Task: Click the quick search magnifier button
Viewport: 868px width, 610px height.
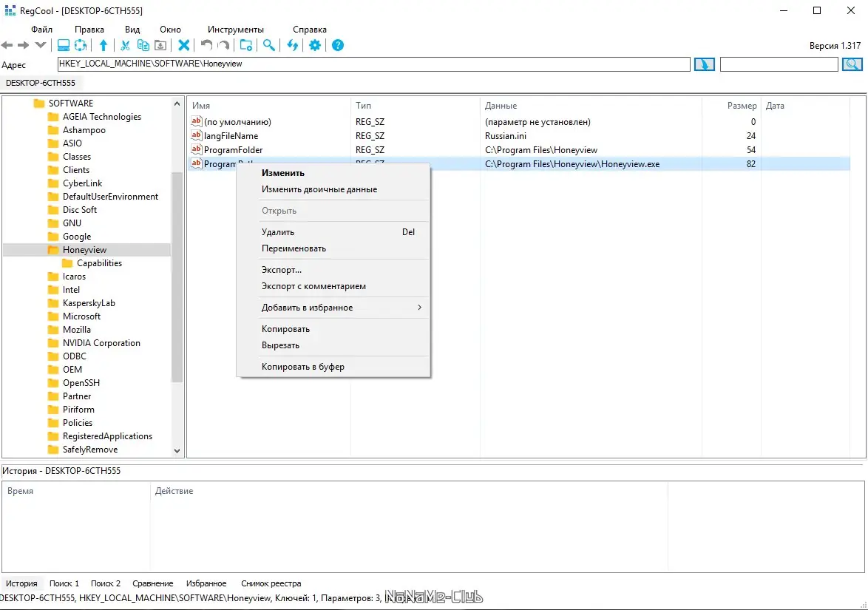Action: pyautogui.click(x=852, y=64)
